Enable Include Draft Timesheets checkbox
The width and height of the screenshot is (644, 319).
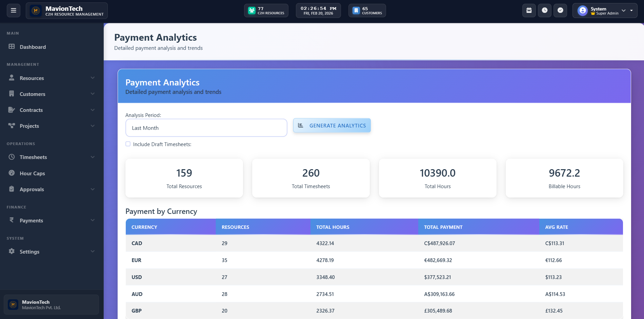128,144
